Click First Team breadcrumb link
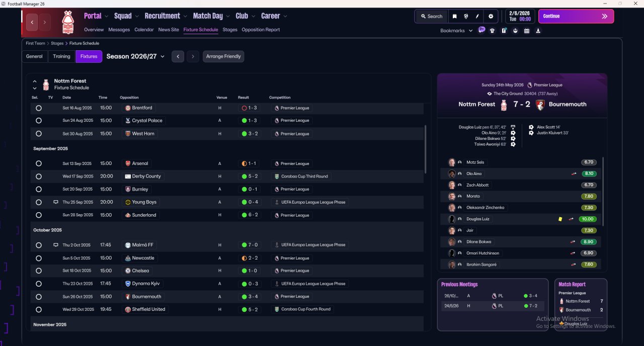 pyautogui.click(x=35, y=43)
